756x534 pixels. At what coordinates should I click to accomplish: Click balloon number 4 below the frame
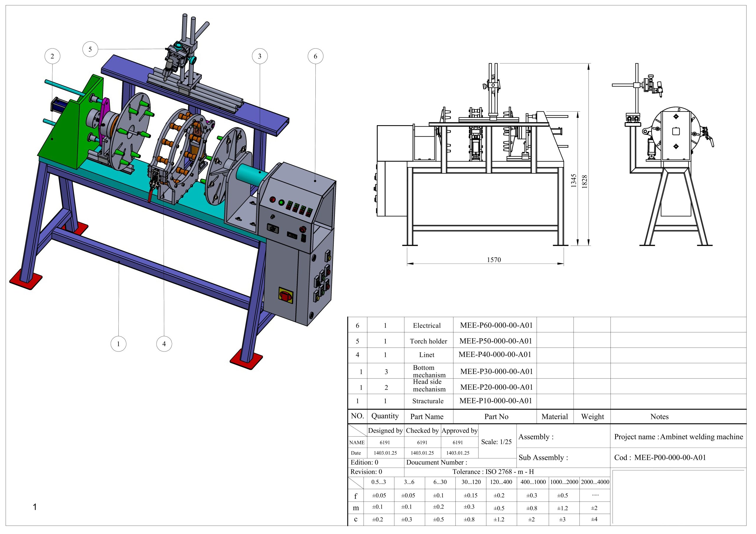click(x=164, y=344)
